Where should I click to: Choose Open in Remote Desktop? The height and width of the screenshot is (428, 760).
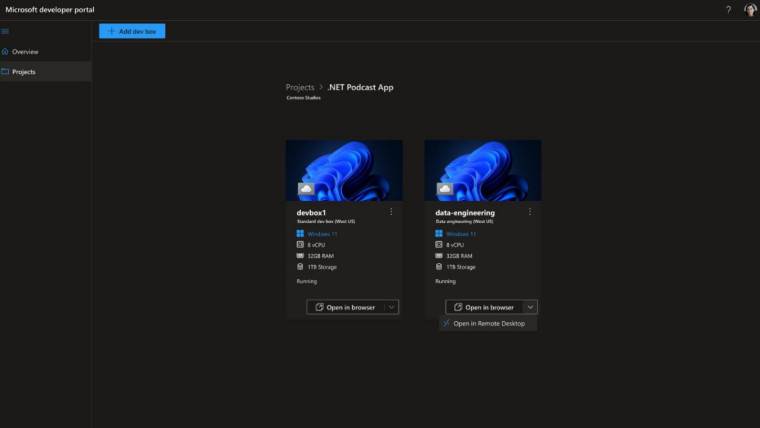point(488,323)
